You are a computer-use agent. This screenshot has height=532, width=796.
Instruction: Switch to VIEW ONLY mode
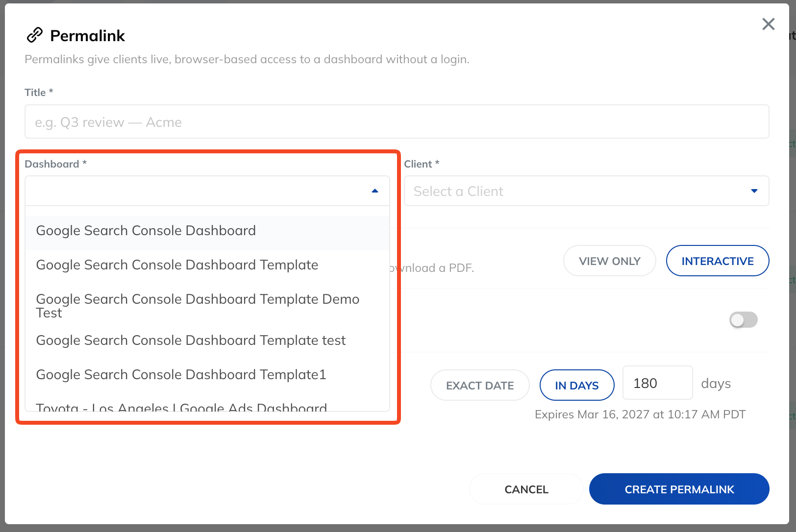[609, 261]
